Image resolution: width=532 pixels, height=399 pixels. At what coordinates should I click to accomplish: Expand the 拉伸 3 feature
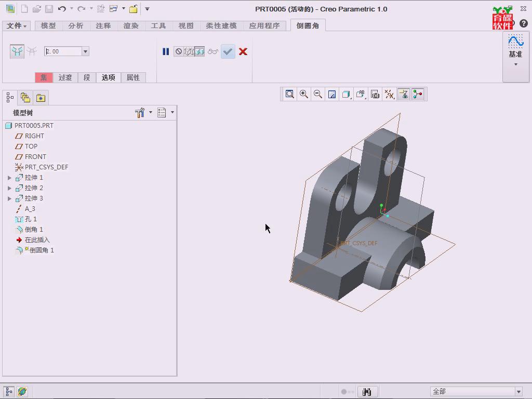tap(9, 198)
